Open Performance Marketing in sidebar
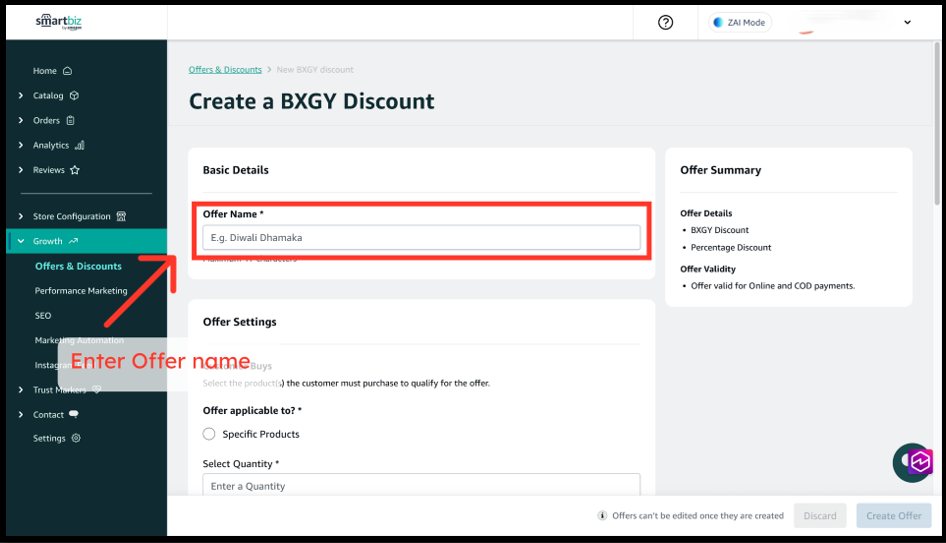This screenshot has width=946, height=543. point(81,291)
